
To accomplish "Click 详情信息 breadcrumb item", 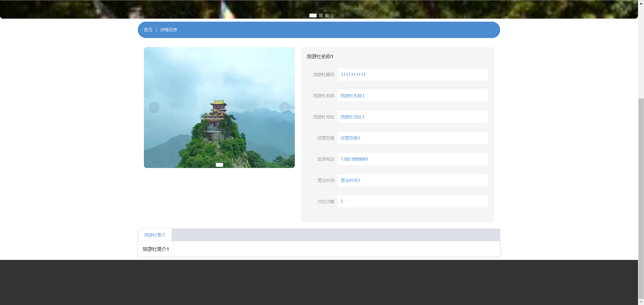I will [169, 30].
